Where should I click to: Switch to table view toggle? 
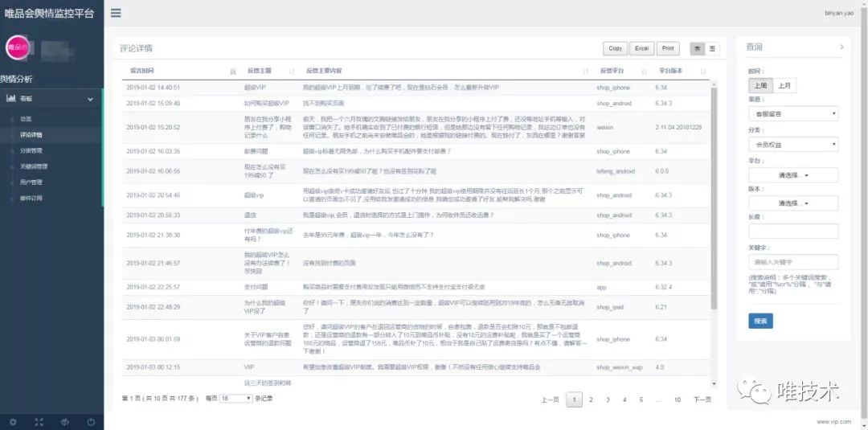[x=697, y=49]
